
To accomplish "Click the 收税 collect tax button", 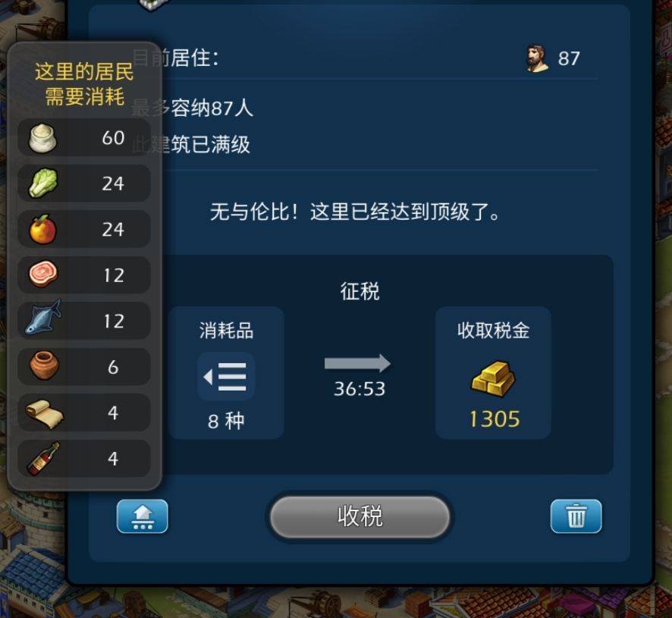I will click(360, 516).
